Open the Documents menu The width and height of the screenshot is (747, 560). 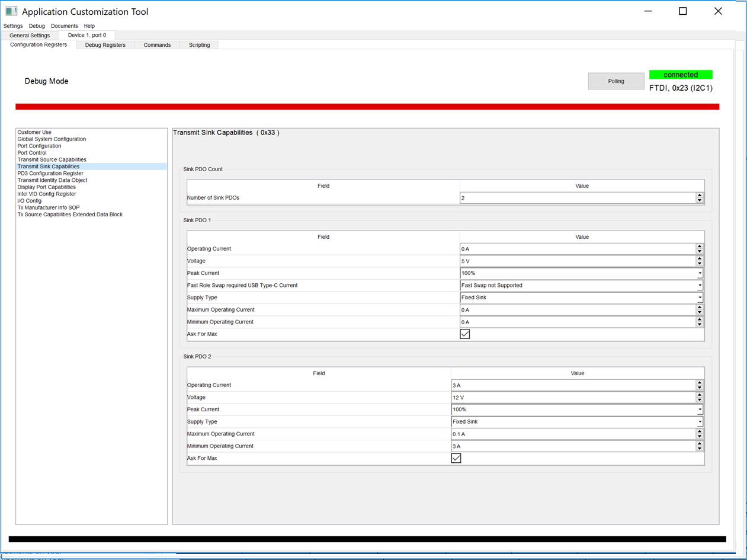pyautogui.click(x=64, y=26)
